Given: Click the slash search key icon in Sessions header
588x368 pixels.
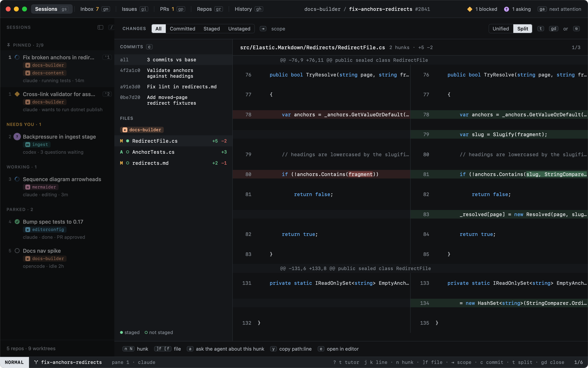Looking at the screenshot, I should pyautogui.click(x=111, y=27).
